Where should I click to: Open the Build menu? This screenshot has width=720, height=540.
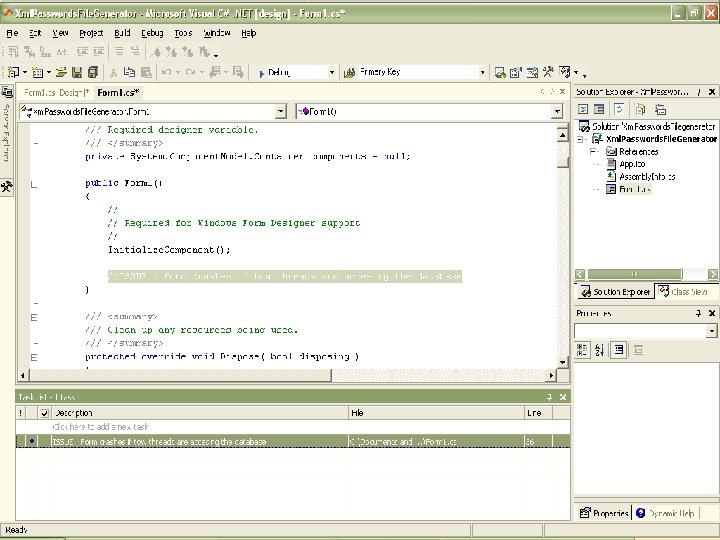point(122,32)
